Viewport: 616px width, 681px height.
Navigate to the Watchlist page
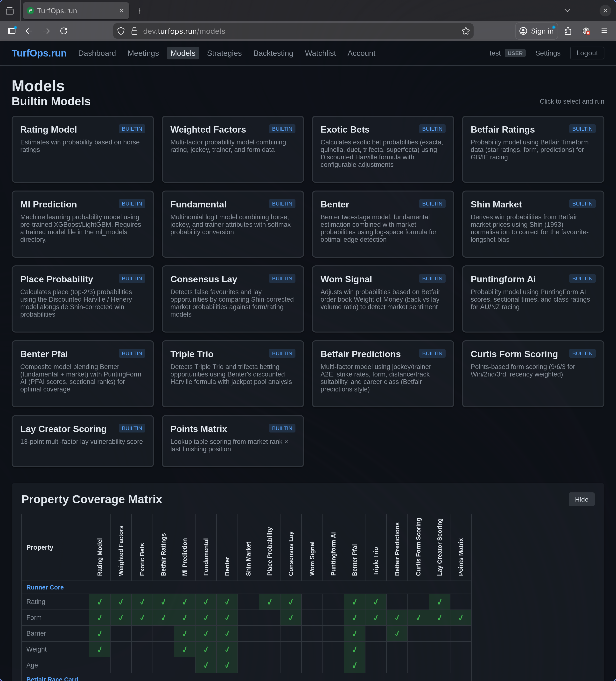pyautogui.click(x=320, y=53)
